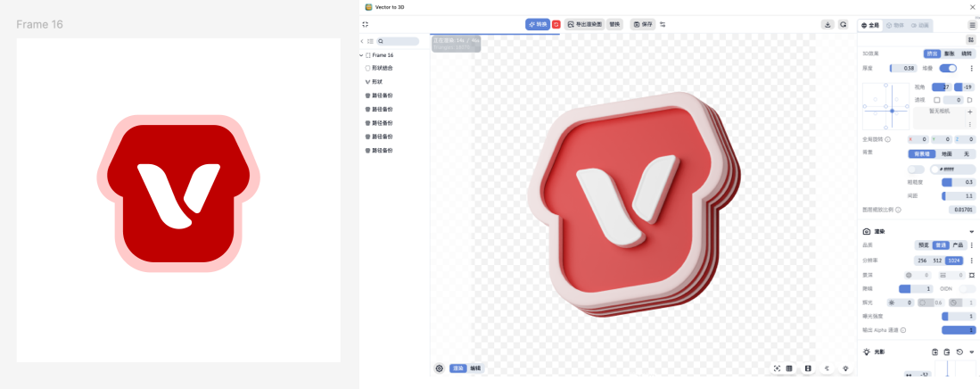The image size is (980, 389).
Task: Toggle the 堆叠 stack switch
Action: coord(948,68)
